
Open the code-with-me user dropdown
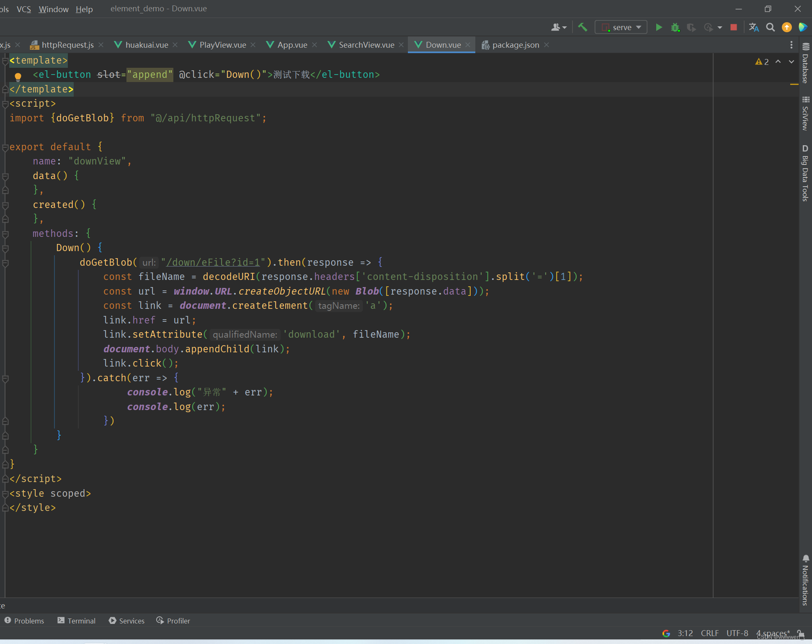559,28
